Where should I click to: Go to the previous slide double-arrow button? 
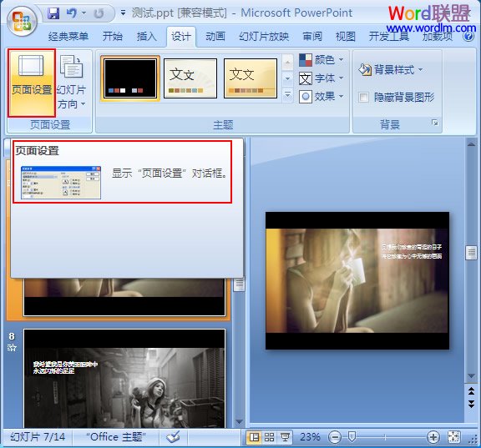click(471, 390)
